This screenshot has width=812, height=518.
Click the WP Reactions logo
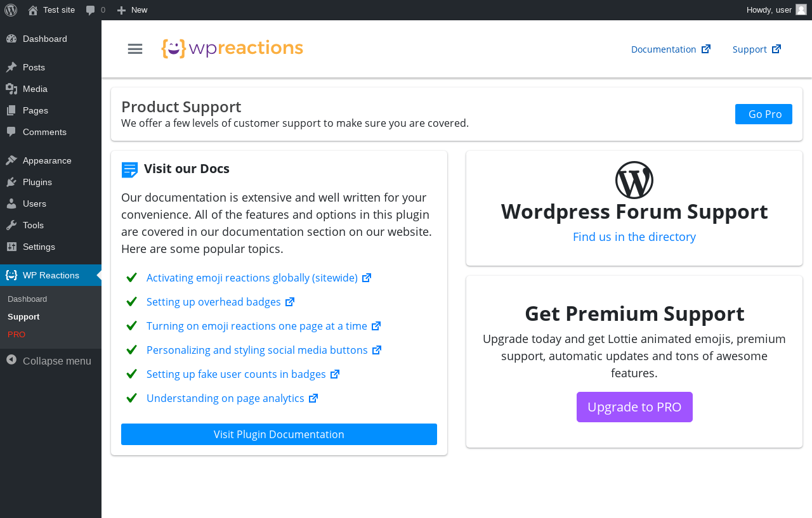(232, 49)
